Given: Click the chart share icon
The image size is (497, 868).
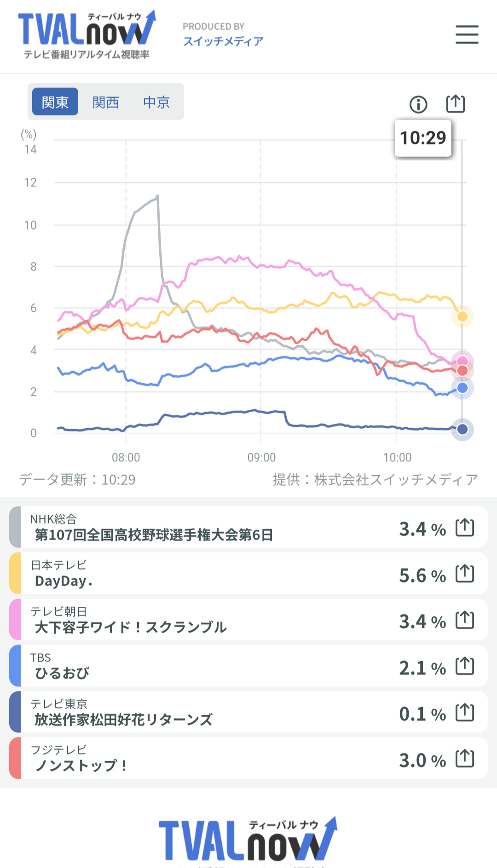Looking at the screenshot, I should (456, 103).
